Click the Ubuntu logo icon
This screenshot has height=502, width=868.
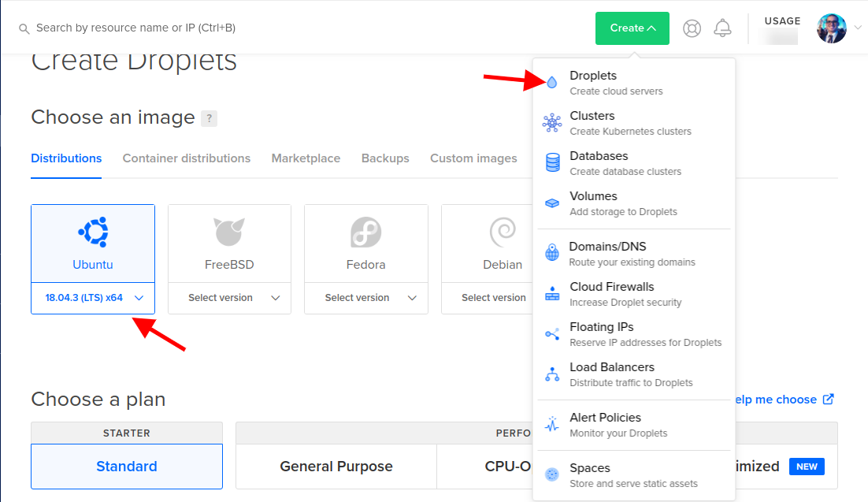pos(93,232)
